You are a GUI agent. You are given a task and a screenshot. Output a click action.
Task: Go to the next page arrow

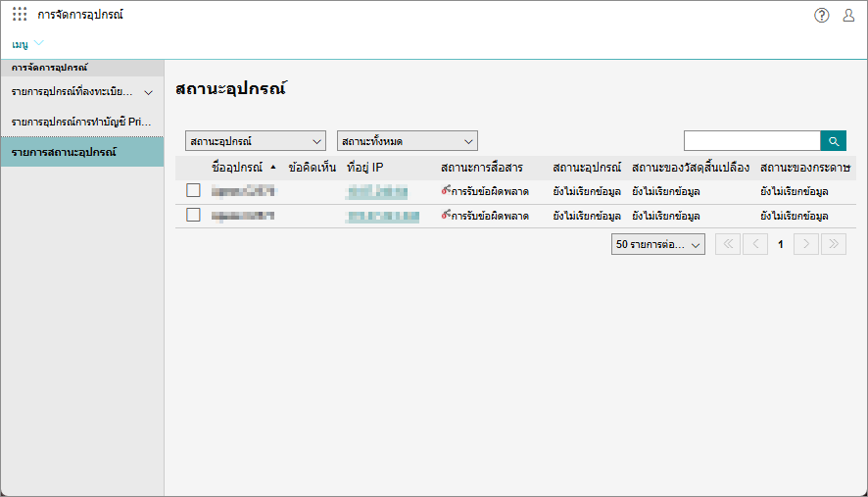[x=805, y=244]
